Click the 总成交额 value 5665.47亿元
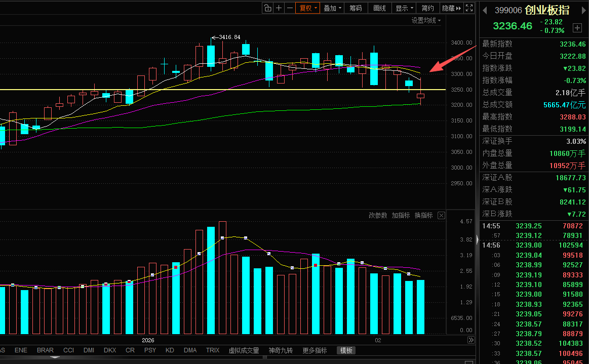589x364 pixels. tap(565, 104)
